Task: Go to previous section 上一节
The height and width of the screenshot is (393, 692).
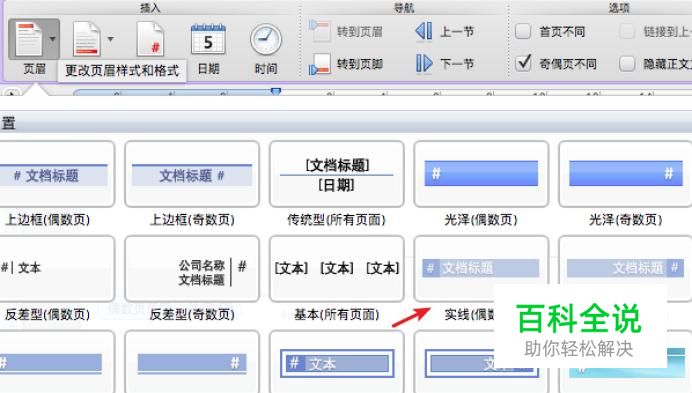Action: pos(424,31)
